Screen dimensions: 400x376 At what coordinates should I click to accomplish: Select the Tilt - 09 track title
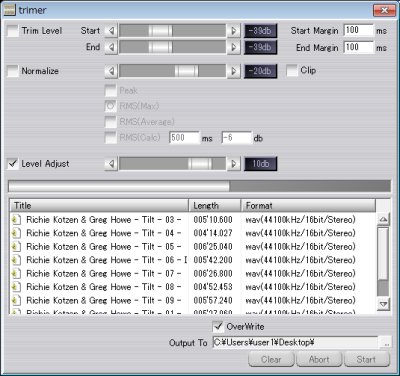(x=104, y=300)
